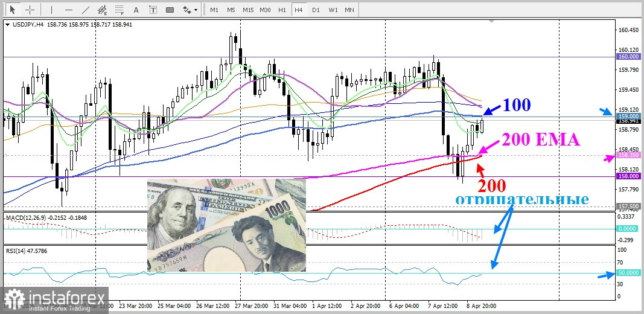Select the 158.350 pink price level tag

pyautogui.click(x=628, y=155)
